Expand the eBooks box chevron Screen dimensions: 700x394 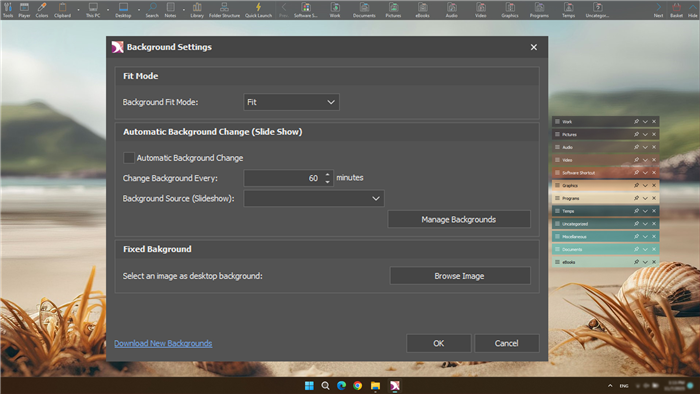[645, 262]
